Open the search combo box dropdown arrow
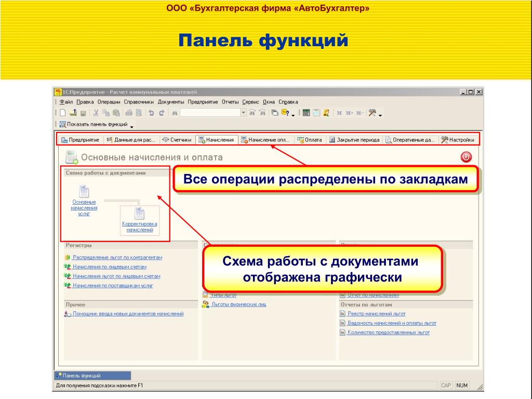 [x=243, y=112]
